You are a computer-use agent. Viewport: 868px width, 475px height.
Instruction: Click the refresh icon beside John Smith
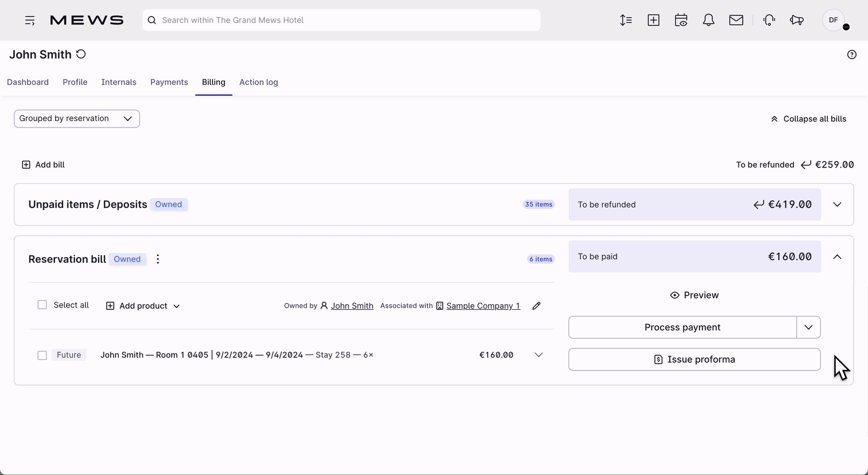point(81,54)
